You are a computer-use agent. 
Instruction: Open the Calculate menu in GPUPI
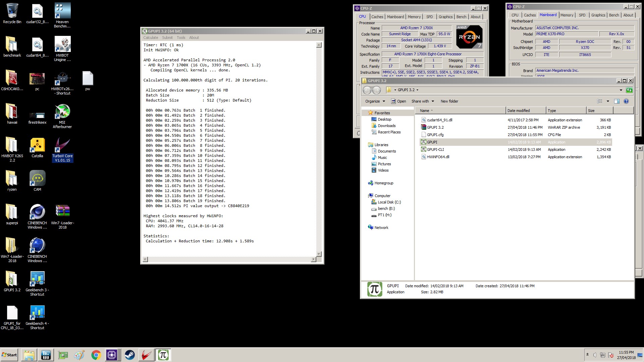151,38
